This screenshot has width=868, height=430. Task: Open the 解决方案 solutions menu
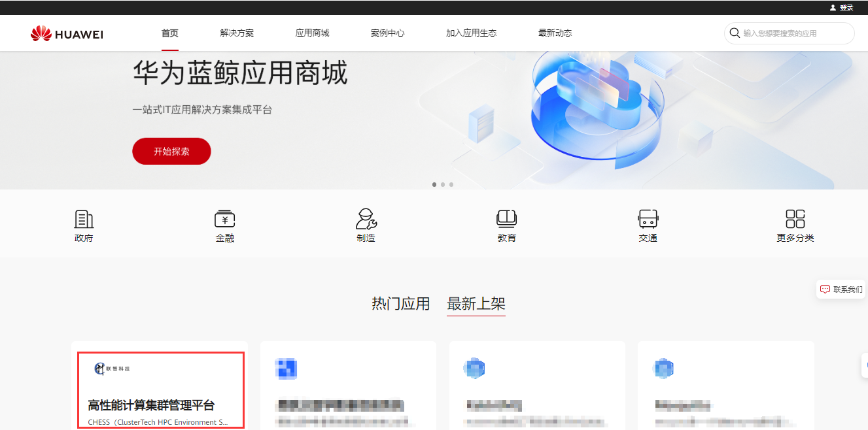tap(237, 33)
